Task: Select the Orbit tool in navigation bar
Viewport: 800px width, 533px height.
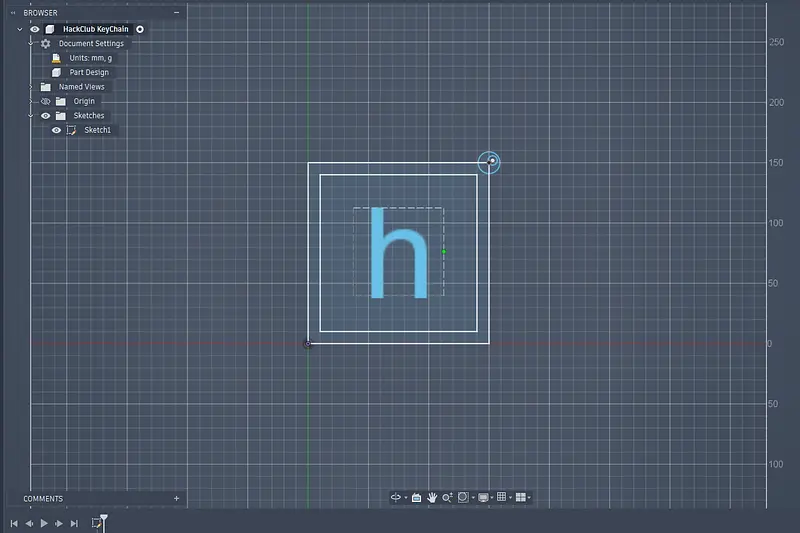Action: (x=395, y=497)
